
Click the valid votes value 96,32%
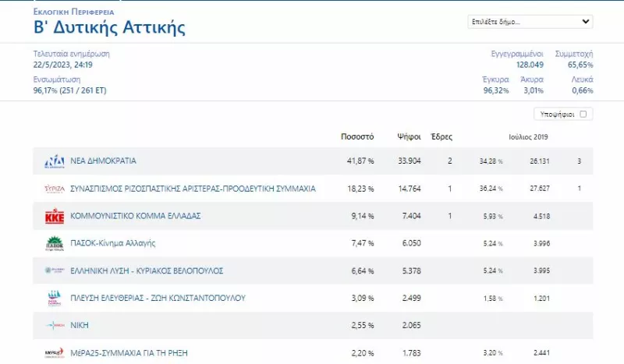point(496,90)
